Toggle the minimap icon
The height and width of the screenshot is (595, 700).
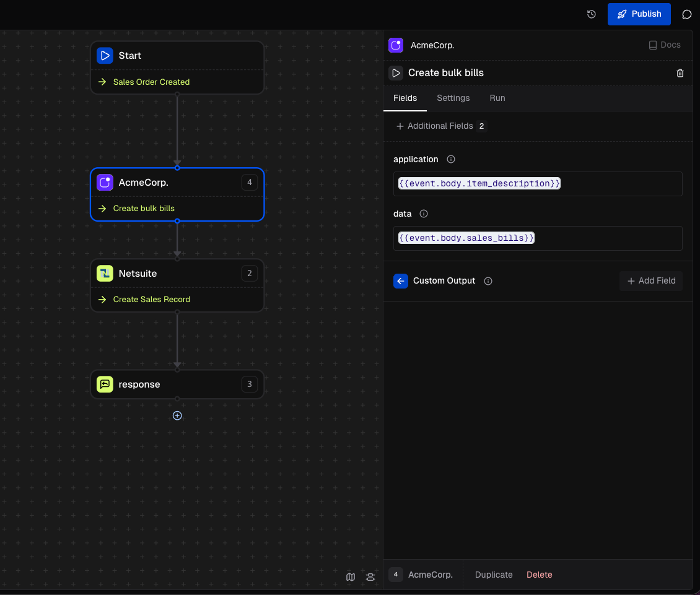click(x=351, y=577)
